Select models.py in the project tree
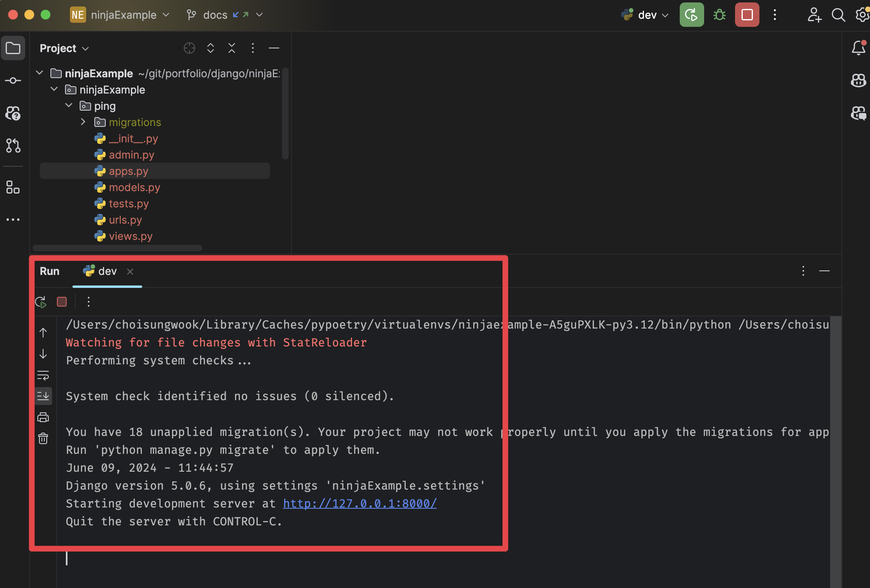Screen dimensions: 870x588 134,187
